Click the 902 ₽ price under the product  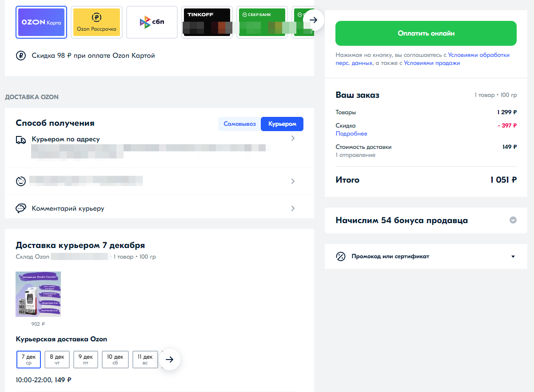point(38,324)
